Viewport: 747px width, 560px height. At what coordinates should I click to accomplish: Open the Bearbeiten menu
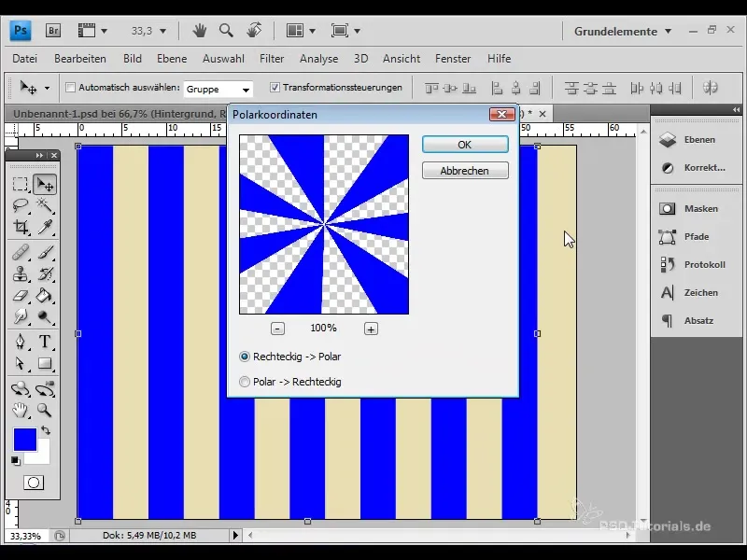pos(80,59)
